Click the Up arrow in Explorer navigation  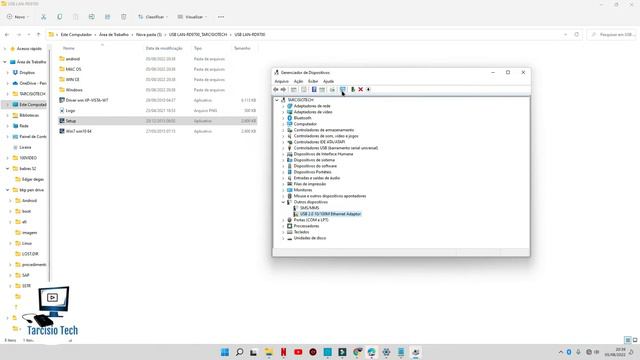click(x=39, y=35)
